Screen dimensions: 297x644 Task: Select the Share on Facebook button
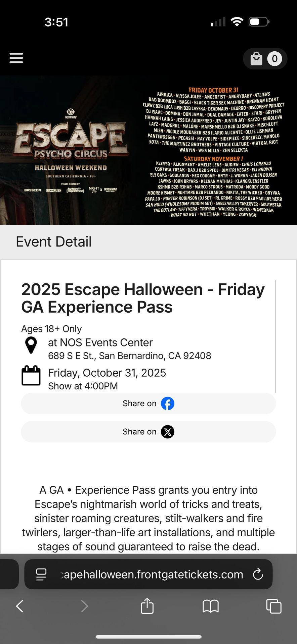148,404
